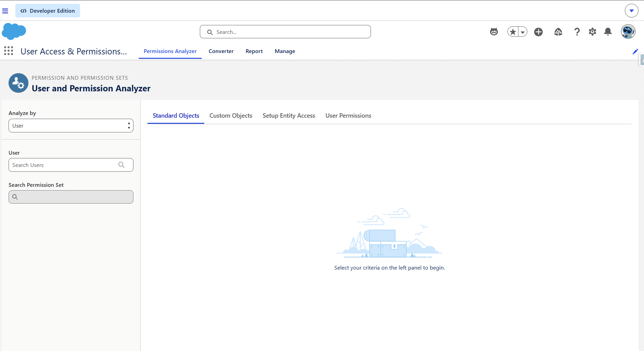This screenshot has width=644, height=351.
Task: Open the hamburger menu at top left
Action: pyautogui.click(x=5, y=11)
